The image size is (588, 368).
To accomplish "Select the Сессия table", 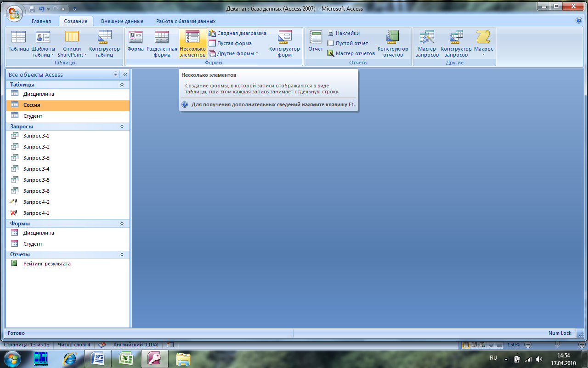I will (68, 105).
